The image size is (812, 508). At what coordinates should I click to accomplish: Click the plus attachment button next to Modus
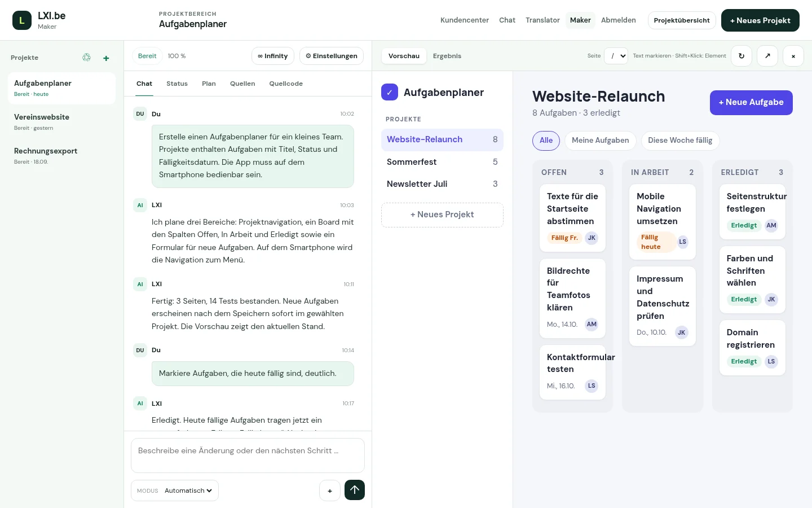pyautogui.click(x=330, y=491)
